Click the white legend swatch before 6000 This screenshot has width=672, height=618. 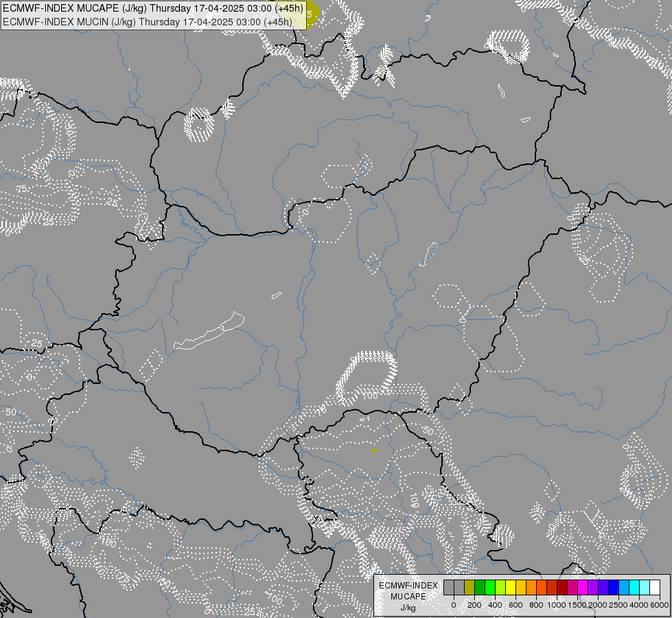(x=656, y=588)
